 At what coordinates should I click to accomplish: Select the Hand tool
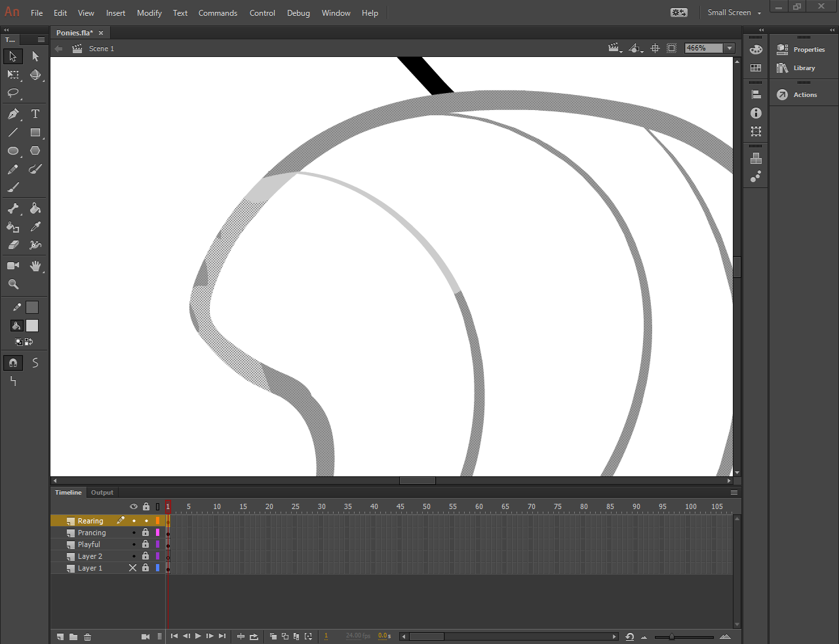click(35, 266)
